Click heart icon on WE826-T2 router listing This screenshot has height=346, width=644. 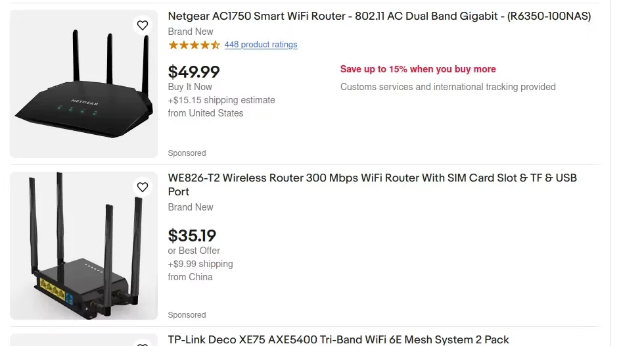[x=143, y=187]
